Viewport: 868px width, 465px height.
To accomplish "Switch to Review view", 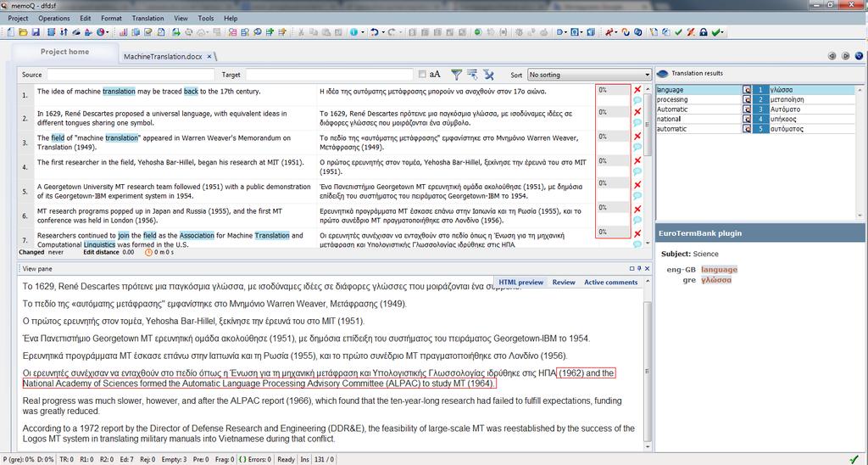I will [564, 282].
